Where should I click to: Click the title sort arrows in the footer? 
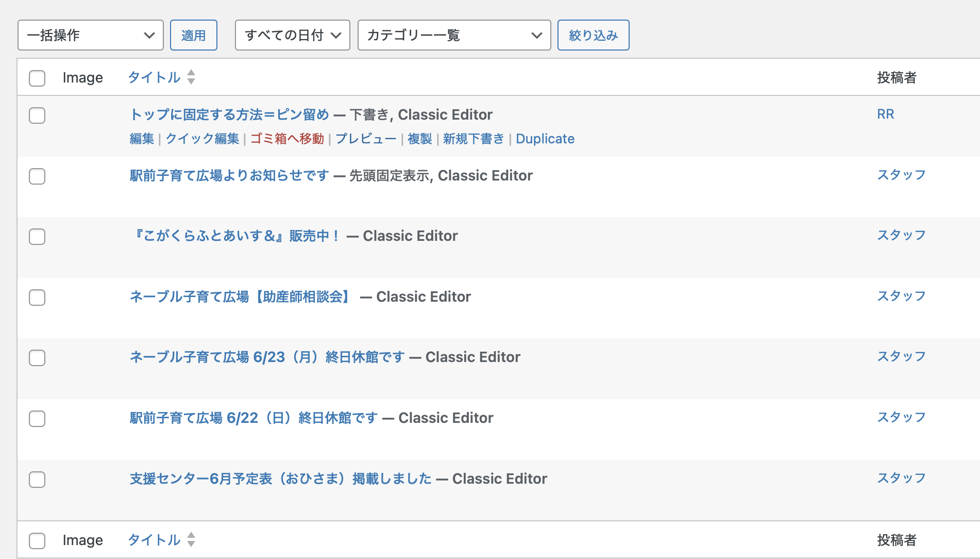[x=191, y=540]
